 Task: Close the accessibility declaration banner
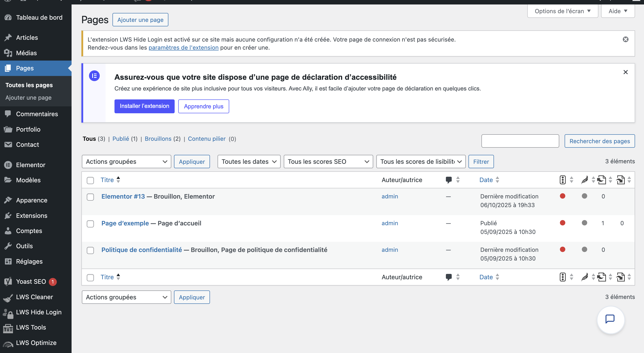pyautogui.click(x=625, y=72)
